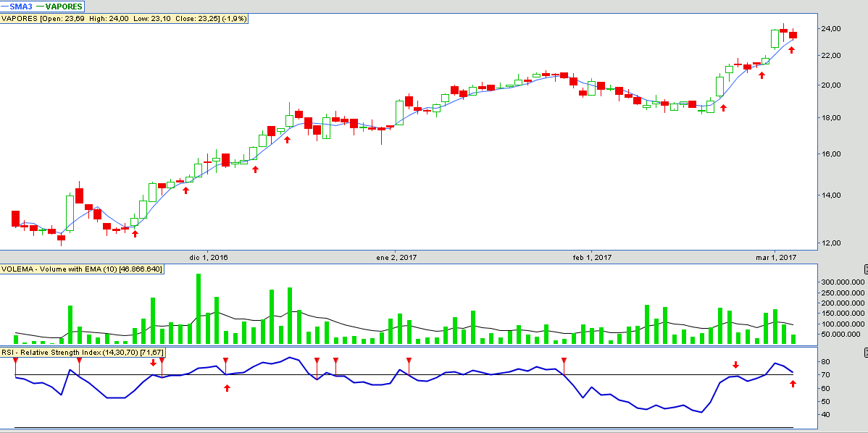Select the SMA3 legend entry
Image resolution: width=868 pixels, height=433 pixels.
tap(17, 7)
